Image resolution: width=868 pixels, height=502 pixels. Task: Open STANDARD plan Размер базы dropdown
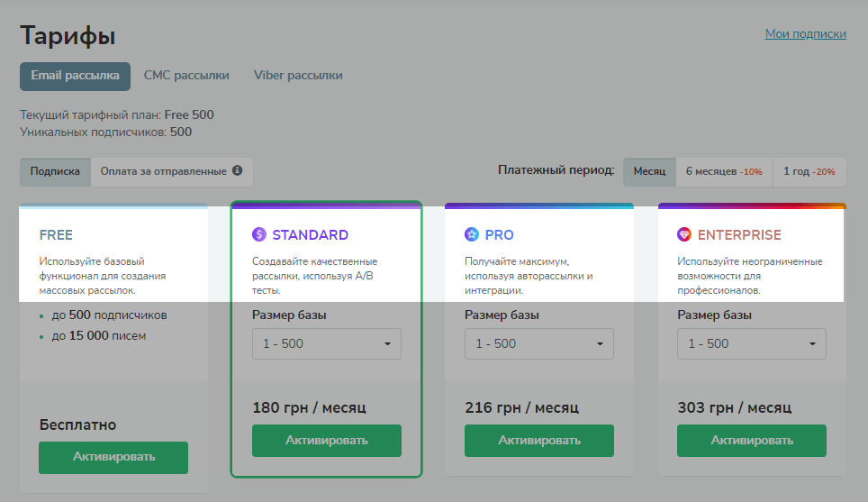point(326,343)
